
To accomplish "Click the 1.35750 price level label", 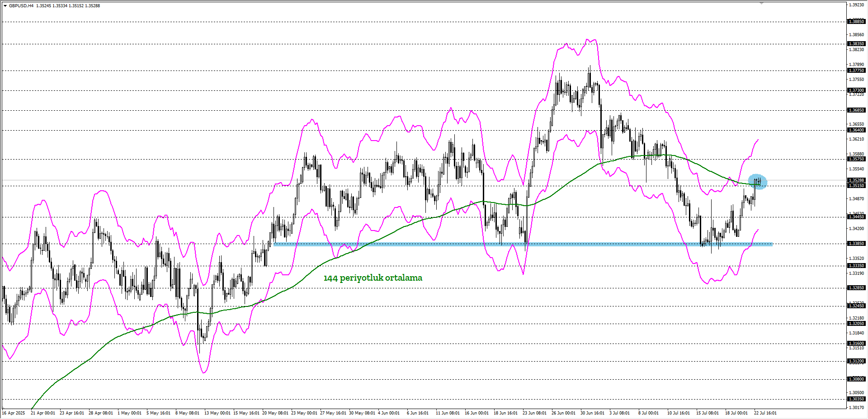I will pos(856,159).
